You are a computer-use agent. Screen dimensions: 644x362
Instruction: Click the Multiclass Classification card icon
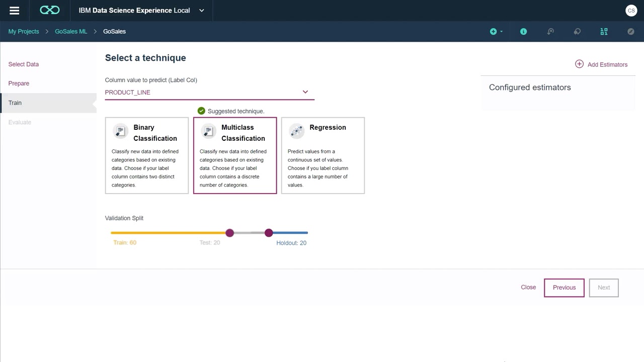coord(208,131)
